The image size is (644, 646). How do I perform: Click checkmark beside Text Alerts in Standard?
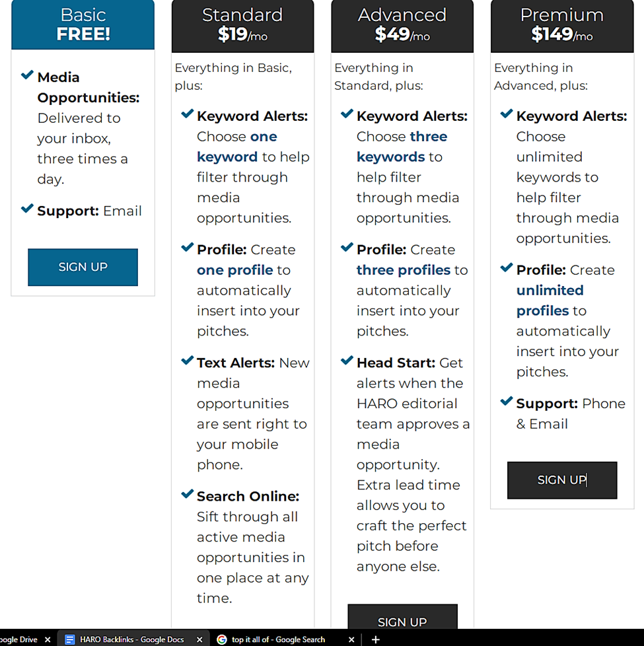[x=188, y=361]
